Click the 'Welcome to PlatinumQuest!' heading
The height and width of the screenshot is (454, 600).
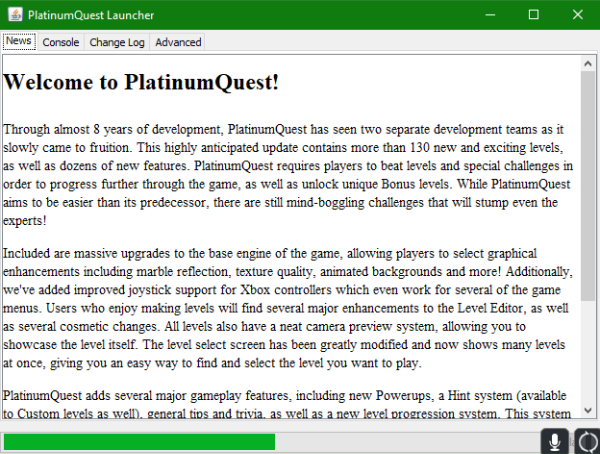tap(141, 83)
